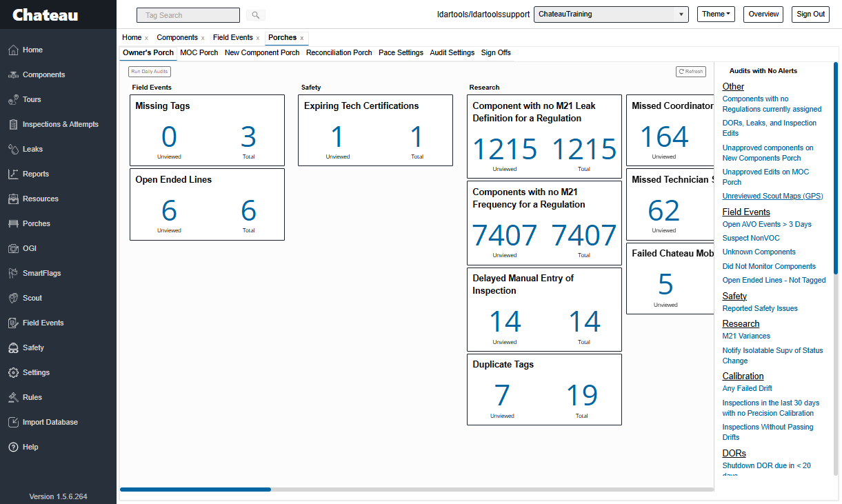
Task: Click the Chateau logo
Action: coord(46,14)
